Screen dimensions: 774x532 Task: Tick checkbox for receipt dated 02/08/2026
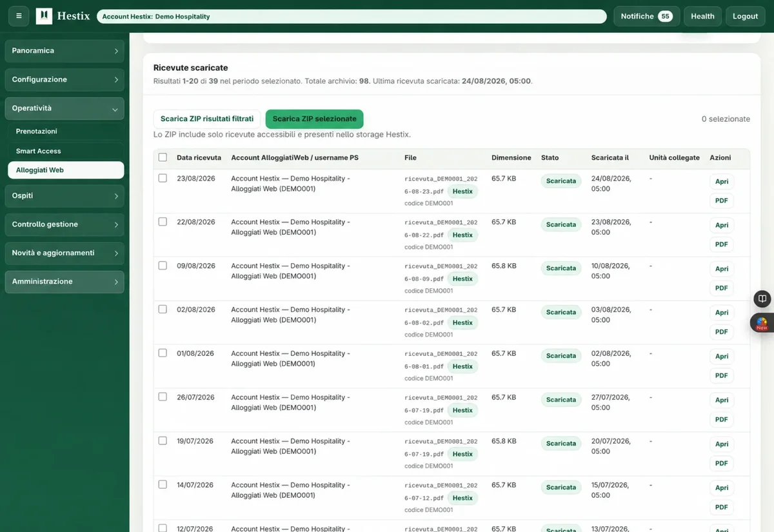pos(163,310)
